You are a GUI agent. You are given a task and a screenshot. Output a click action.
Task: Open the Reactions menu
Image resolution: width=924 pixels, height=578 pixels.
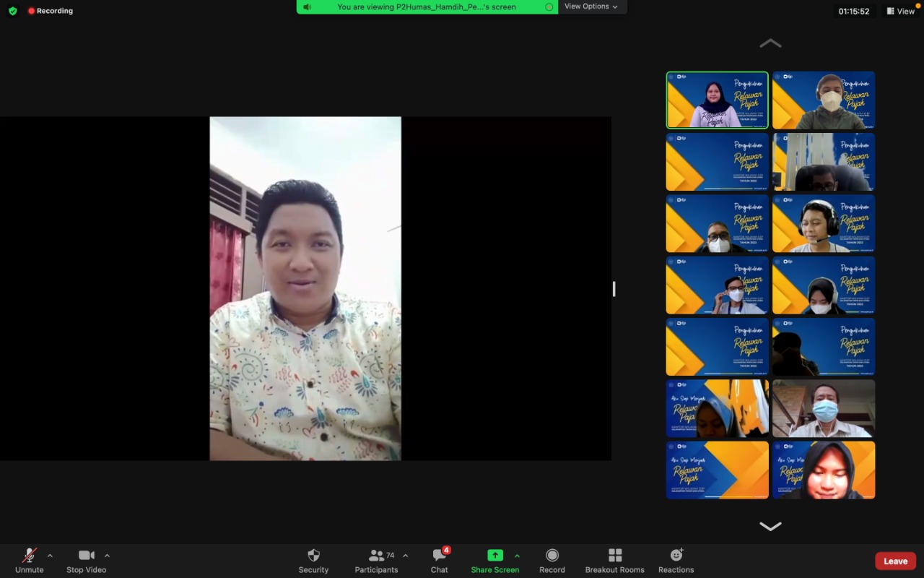[x=676, y=560]
